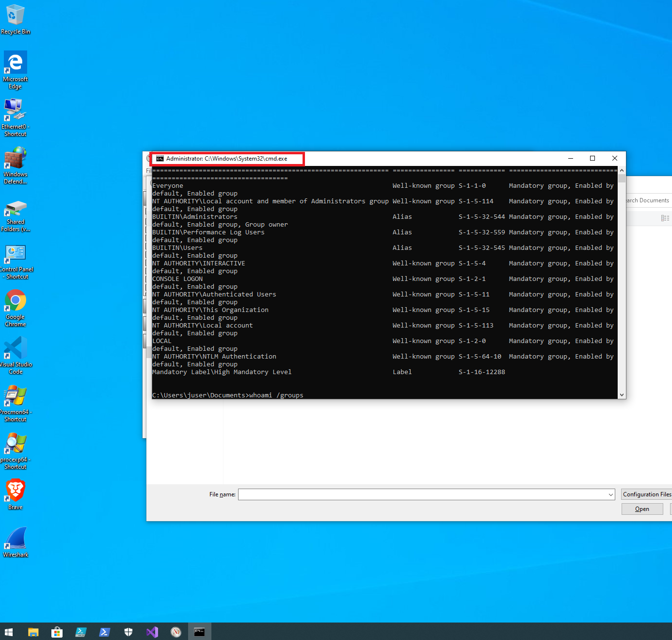The height and width of the screenshot is (640, 672).
Task: Click the 'NT AUTHORITY\NTLM Authentication' line
Action: click(x=214, y=356)
